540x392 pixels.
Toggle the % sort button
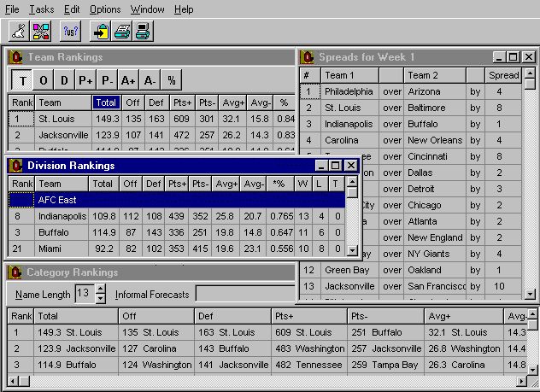[x=171, y=80]
